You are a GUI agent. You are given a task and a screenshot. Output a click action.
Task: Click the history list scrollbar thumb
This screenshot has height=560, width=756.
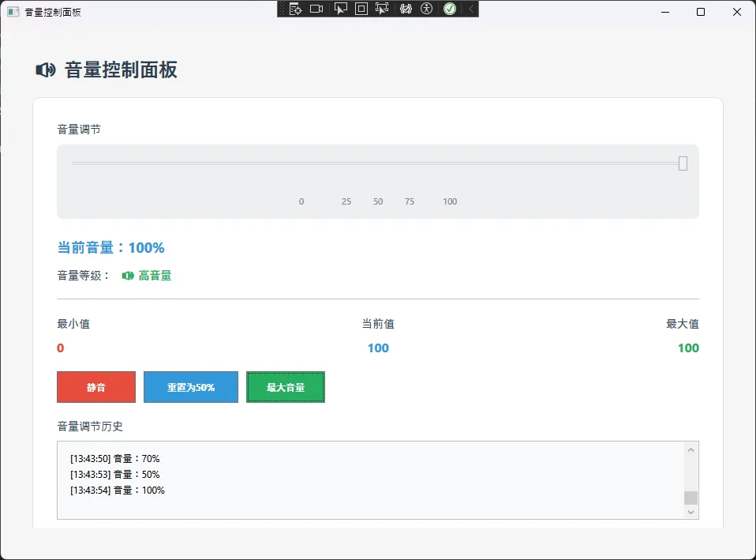click(x=691, y=498)
